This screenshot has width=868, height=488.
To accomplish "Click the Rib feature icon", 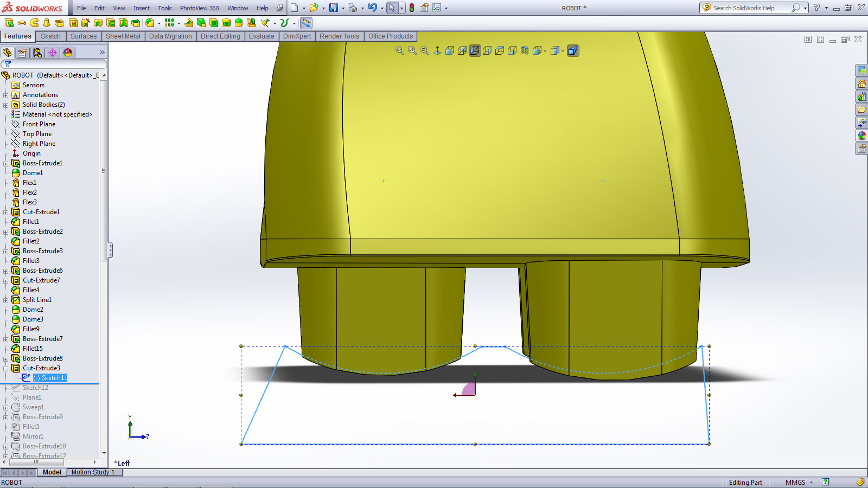I will tap(189, 23).
